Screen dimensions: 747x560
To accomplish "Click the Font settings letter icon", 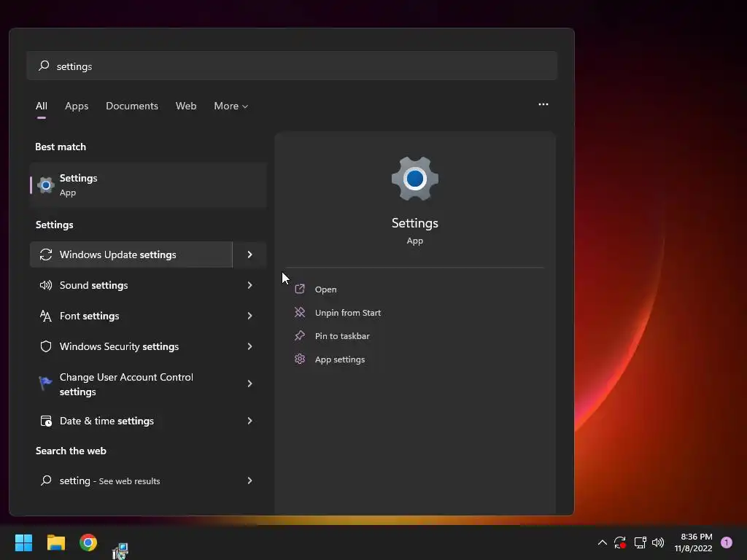I will 46,316.
